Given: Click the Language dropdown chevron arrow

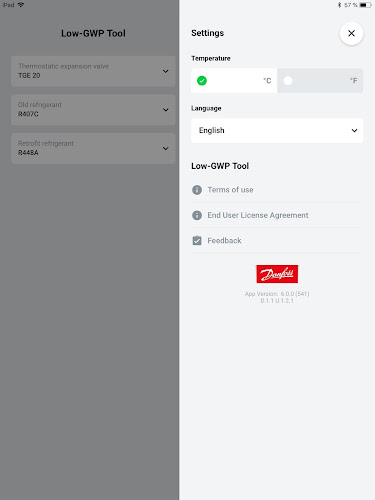Looking at the screenshot, I should pos(354,130).
